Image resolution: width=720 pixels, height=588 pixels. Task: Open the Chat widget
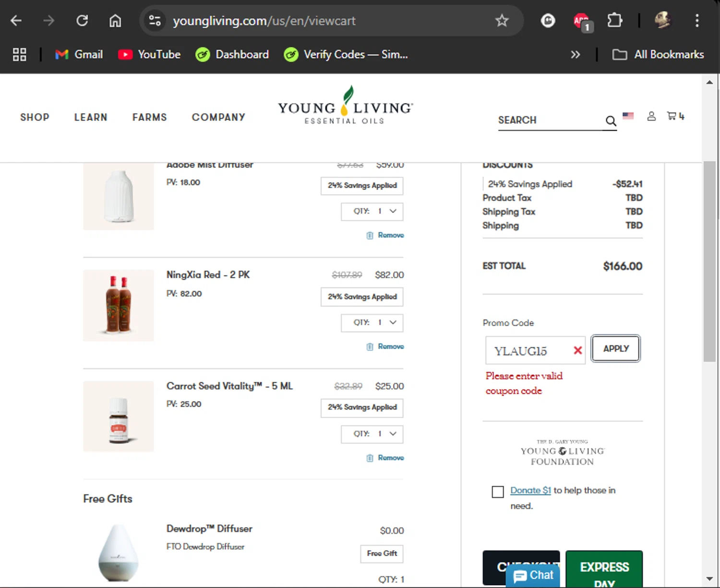coord(533,575)
